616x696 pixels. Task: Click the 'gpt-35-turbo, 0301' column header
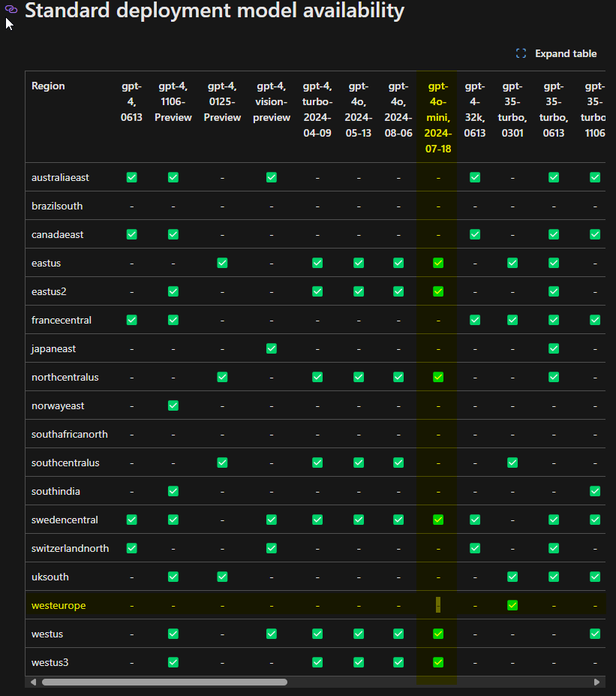[x=512, y=110]
